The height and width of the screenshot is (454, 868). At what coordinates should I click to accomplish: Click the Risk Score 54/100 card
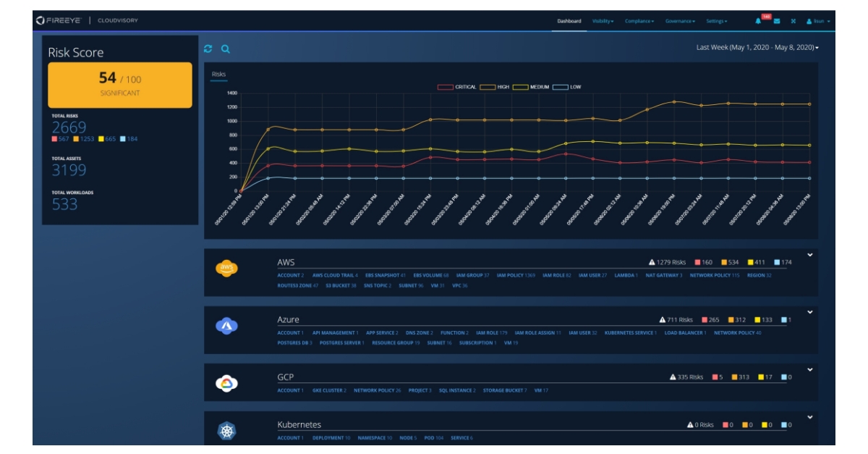120,85
